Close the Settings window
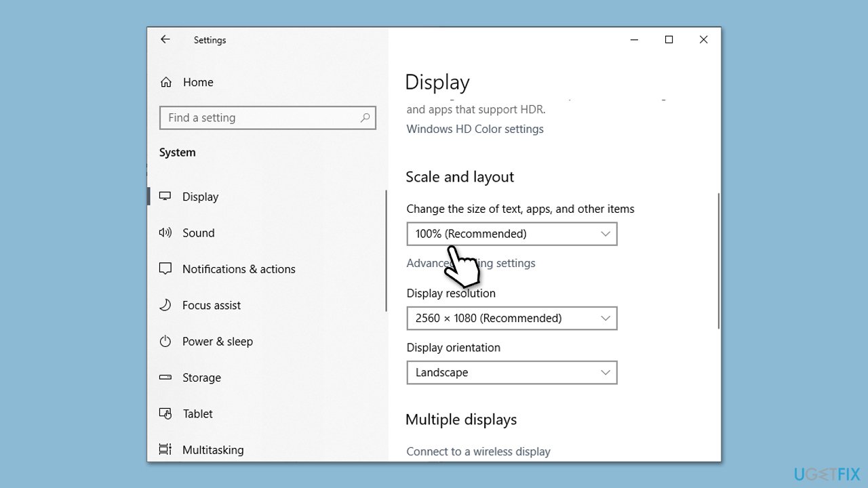This screenshot has height=488, width=868. coord(703,40)
